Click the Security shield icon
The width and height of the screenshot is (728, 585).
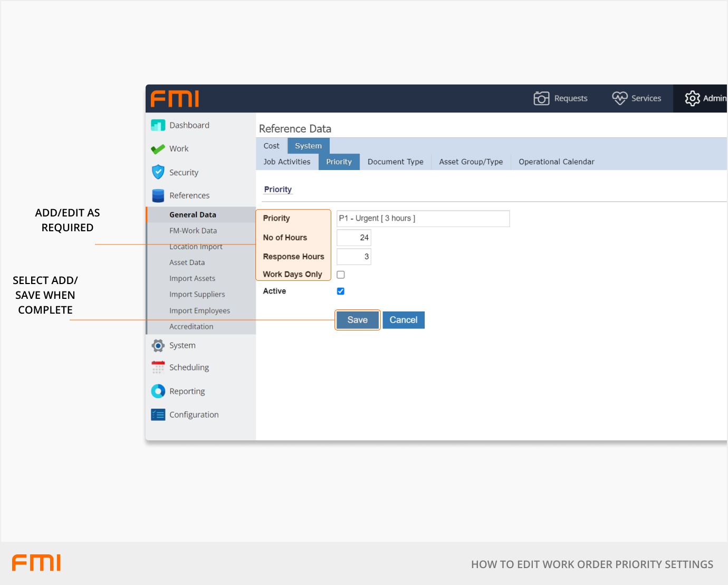158,172
